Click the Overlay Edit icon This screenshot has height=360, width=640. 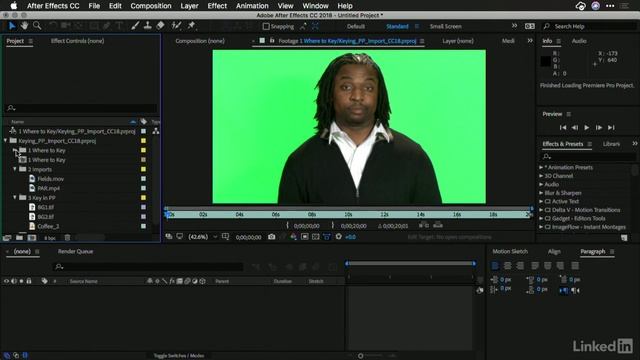pyautogui.click(x=438, y=225)
